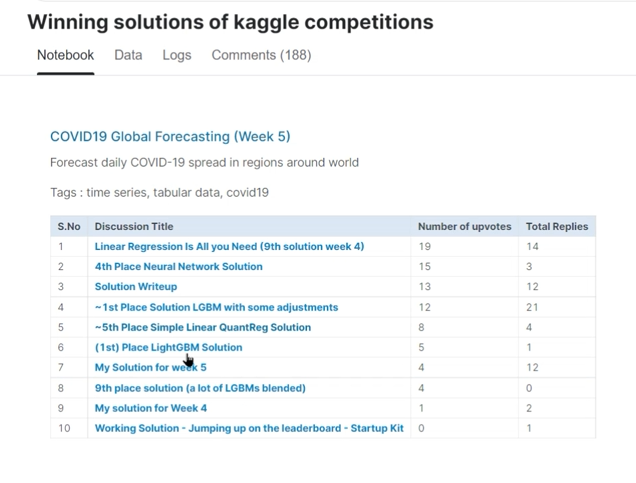
Task: Open Linear Regression Is All you Need discussion
Action: pos(229,246)
